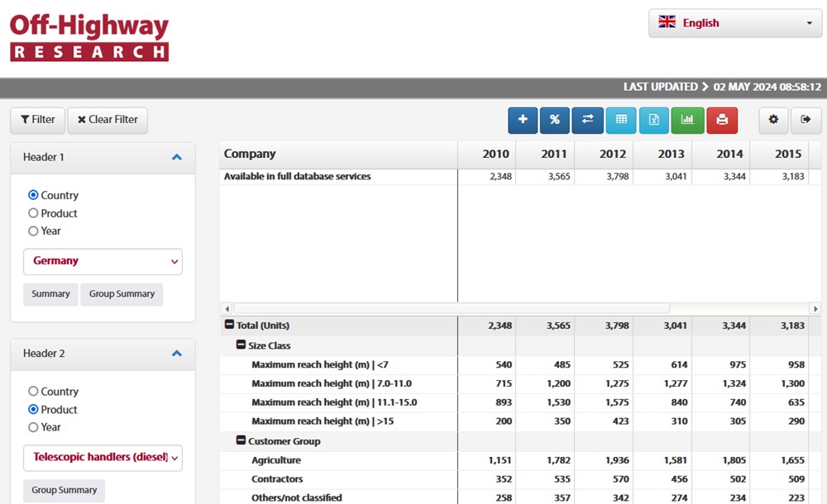Click the Group Summary button under Header 1
Screen dimensions: 827x504
[122, 294]
